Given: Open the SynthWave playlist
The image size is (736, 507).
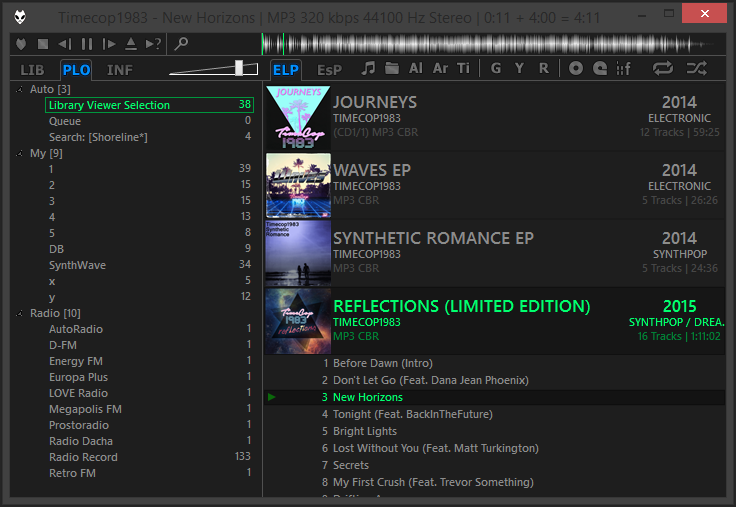Looking at the screenshot, I should point(149,265).
